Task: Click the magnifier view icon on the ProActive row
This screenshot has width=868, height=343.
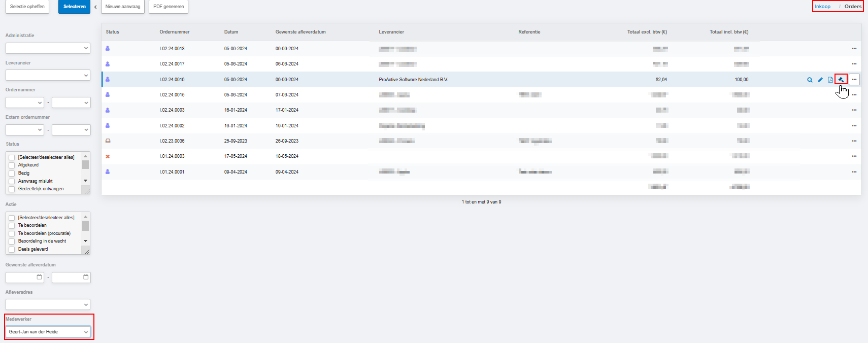Action: tap(810, 80)
